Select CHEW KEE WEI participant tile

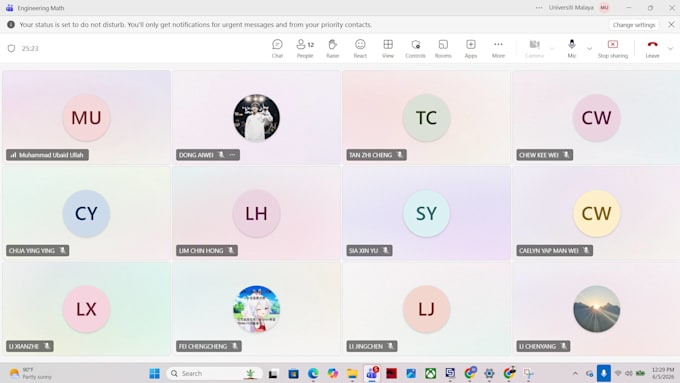pos(596,117)
